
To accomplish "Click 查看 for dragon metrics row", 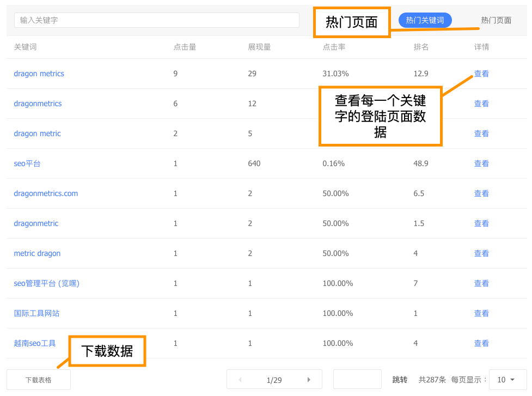I will (481, 74).
